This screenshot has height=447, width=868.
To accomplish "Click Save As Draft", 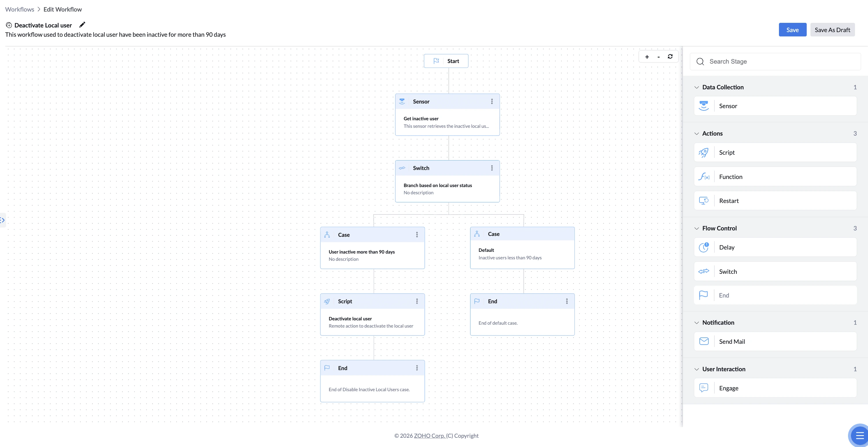I will click(832, 30).
